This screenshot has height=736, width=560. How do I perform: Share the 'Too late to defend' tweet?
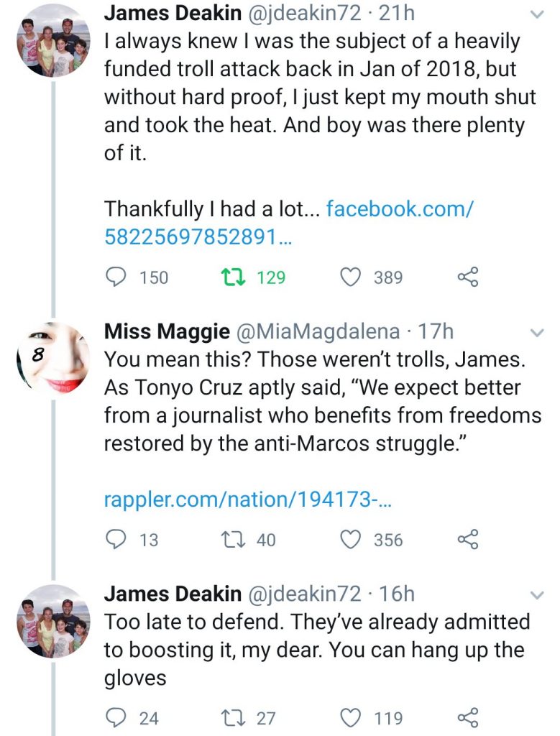tap(467, 717)
